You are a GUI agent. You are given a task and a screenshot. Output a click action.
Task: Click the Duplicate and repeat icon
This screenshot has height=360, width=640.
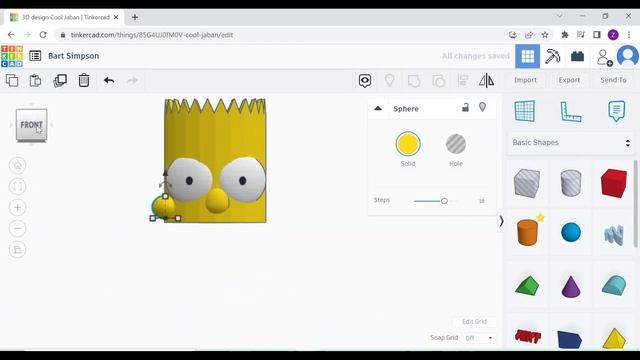pyautogui.click(x=60, y=80)
